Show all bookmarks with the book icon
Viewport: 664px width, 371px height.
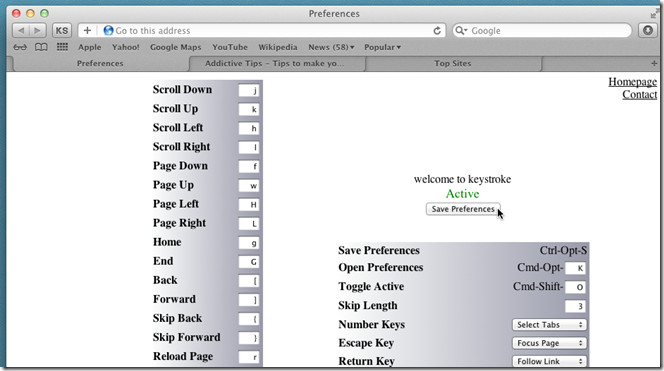click(41, 47)
